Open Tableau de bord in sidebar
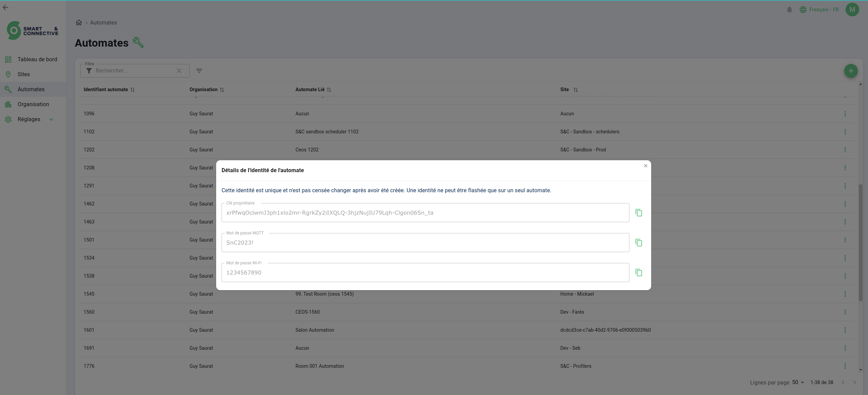The width and height of the screenshot is (868, 395). click(37, 59)
